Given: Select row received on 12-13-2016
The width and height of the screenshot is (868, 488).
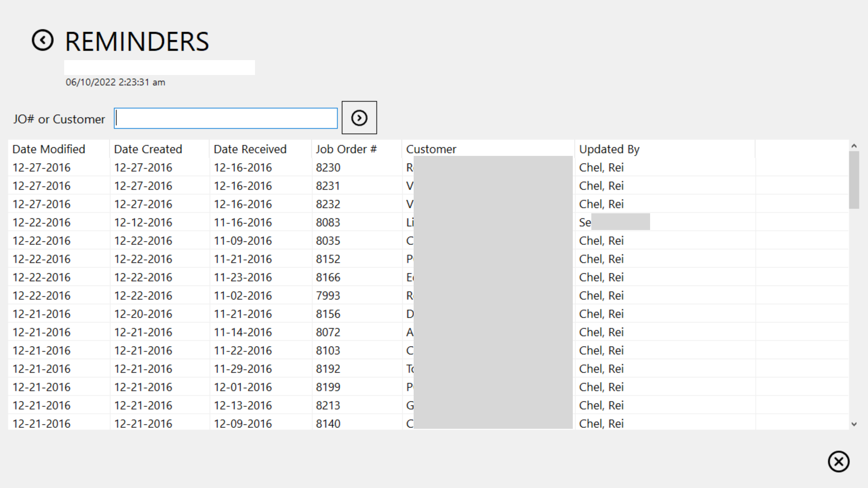Looking at the screenshot, I should pyautogui.click(x=243, y=405).
